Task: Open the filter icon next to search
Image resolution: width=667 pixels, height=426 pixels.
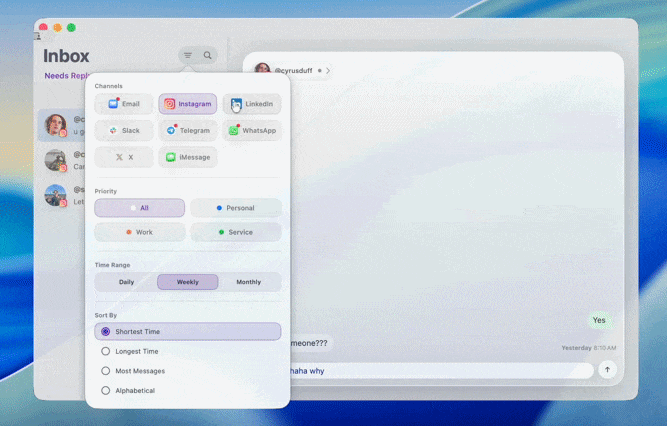Action: click(188, 55)
